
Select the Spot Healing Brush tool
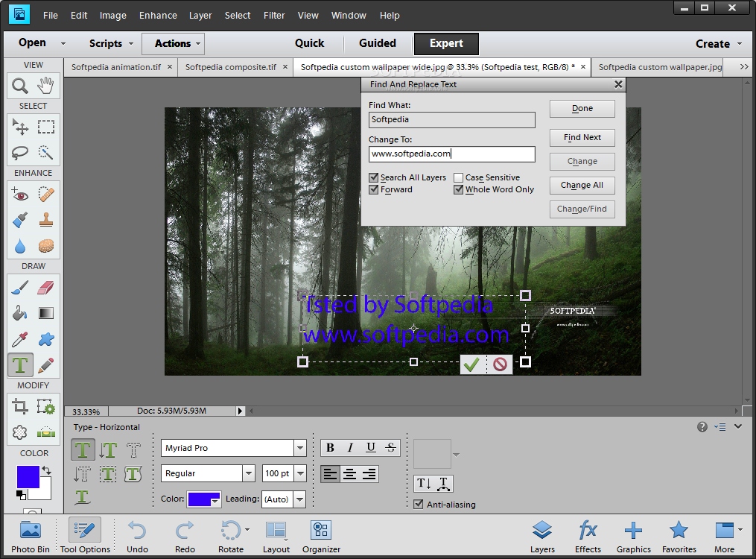tap(45, 195)
